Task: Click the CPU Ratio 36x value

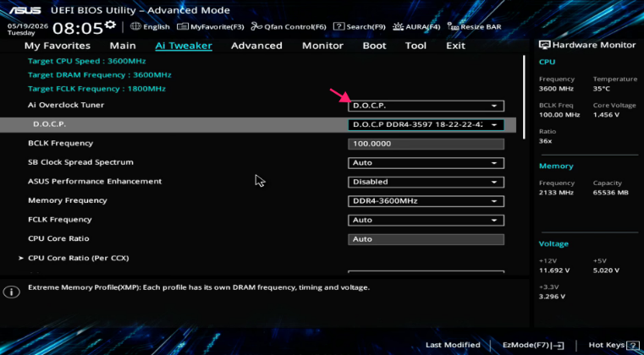Action: 546,141
